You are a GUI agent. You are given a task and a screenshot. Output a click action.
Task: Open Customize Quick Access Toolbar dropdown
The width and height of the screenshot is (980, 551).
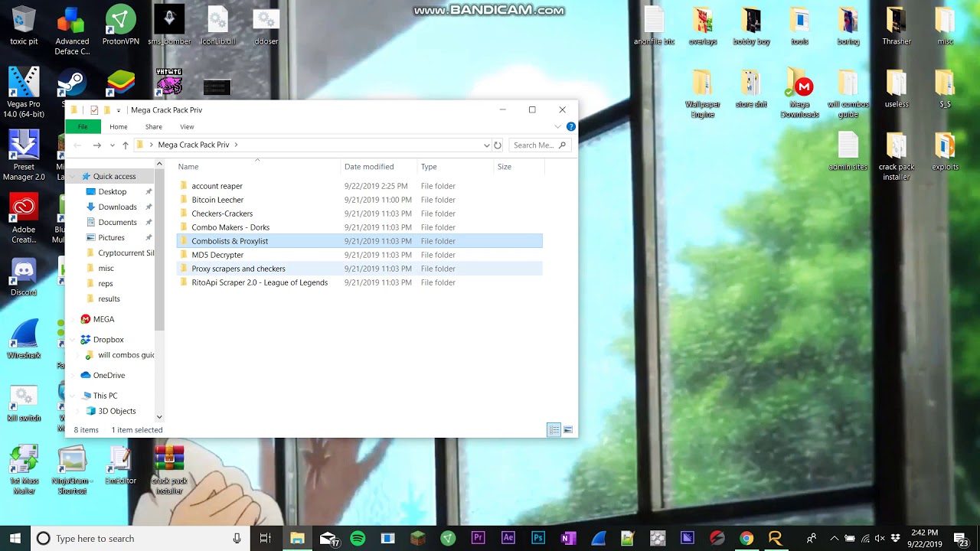[119, 110]
